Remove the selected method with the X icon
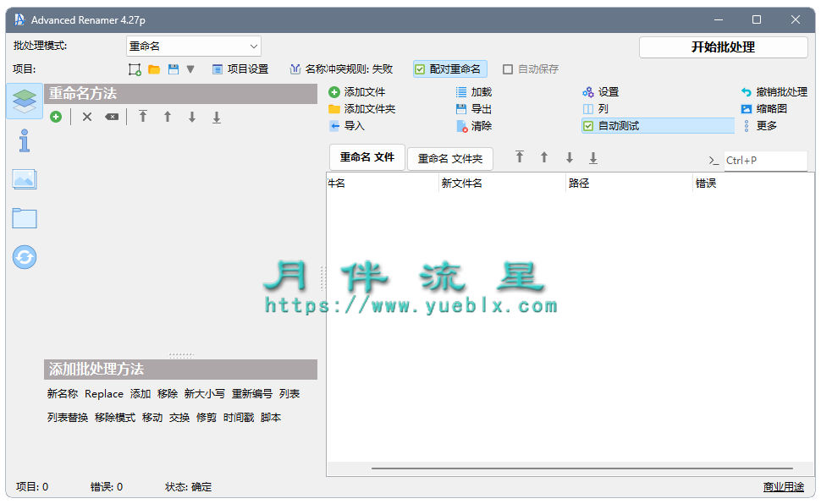821x504 pixels. coord(87,117)
